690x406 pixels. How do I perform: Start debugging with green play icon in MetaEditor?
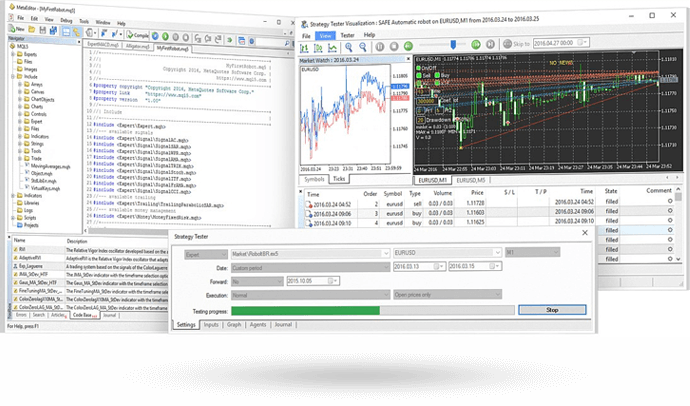click(165, 36)
